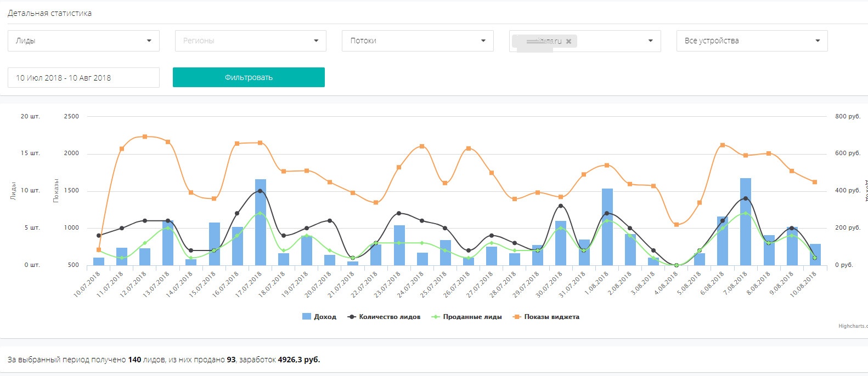
Task: Click the Фильтровать button
Action: tap(249, 77)
